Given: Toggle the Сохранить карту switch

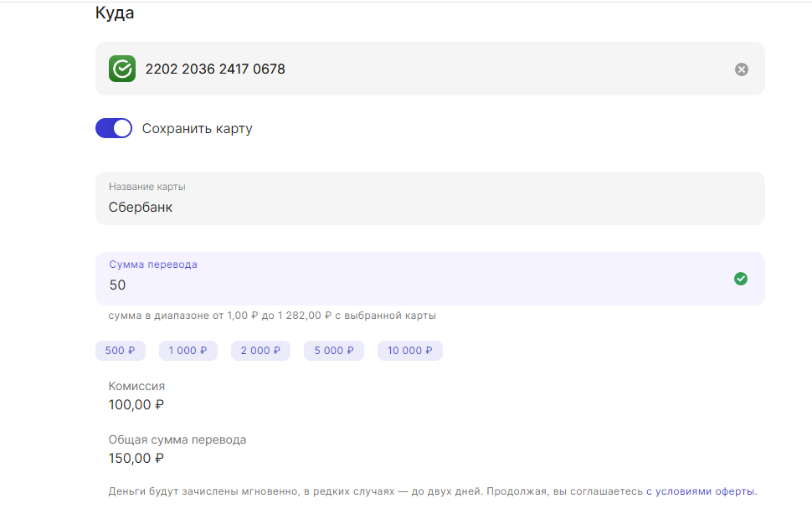Looking at the screenshot, I should 114,128.
